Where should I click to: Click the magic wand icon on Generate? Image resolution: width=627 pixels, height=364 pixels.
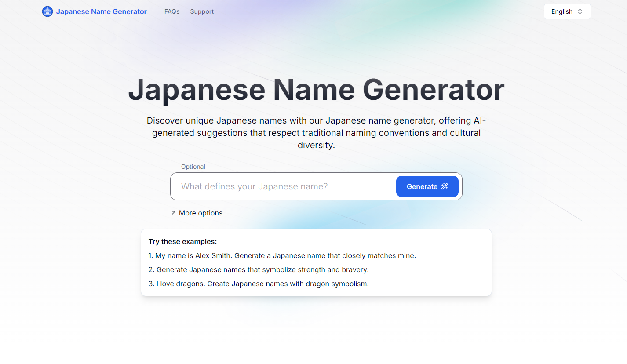[445, 186]
